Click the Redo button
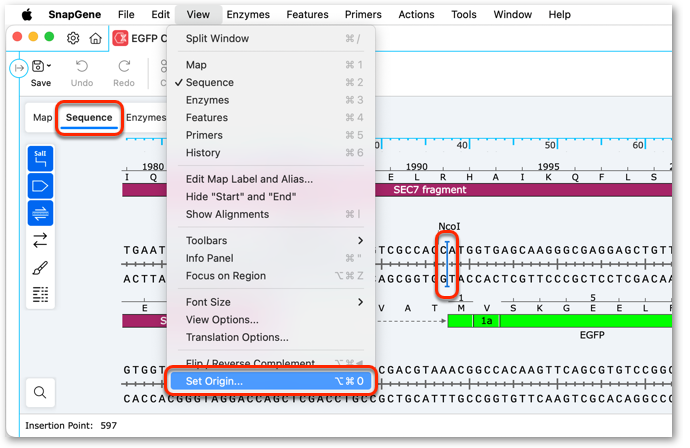This screenshot has width=690, height=448. (124, 73)
